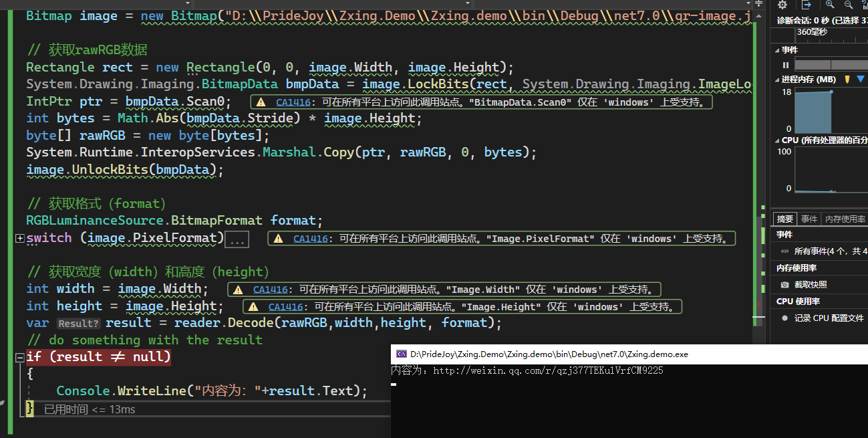Viewport: 868px width, 438px height.
Task: Zoom out on the diagnostics timeline
Action: tap(849, 4)
